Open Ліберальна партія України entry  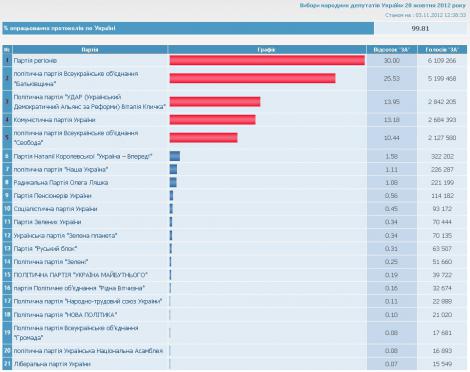pyautogui.click(x=52, y=364)
